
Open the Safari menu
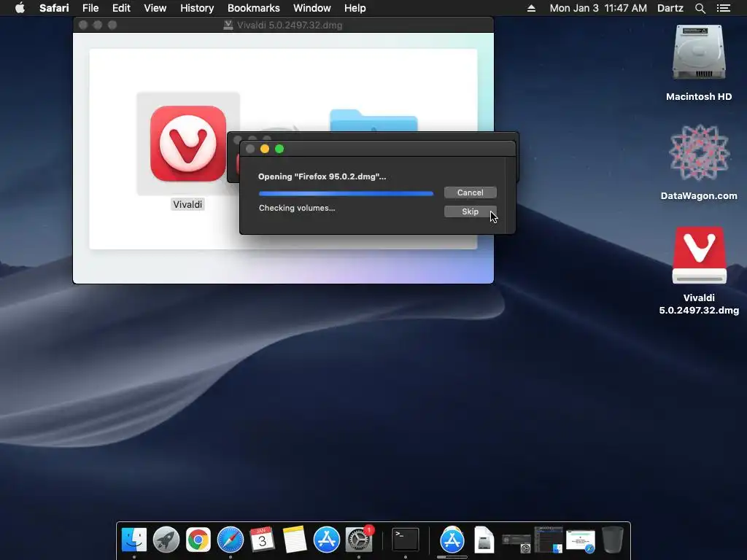pyautogui.click(x=54, y=8)
